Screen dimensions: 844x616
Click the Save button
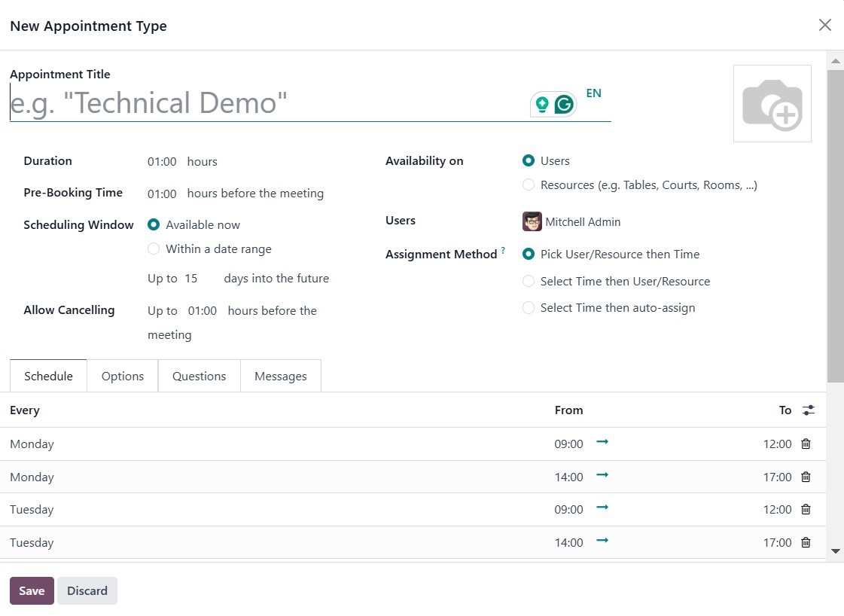32,591
